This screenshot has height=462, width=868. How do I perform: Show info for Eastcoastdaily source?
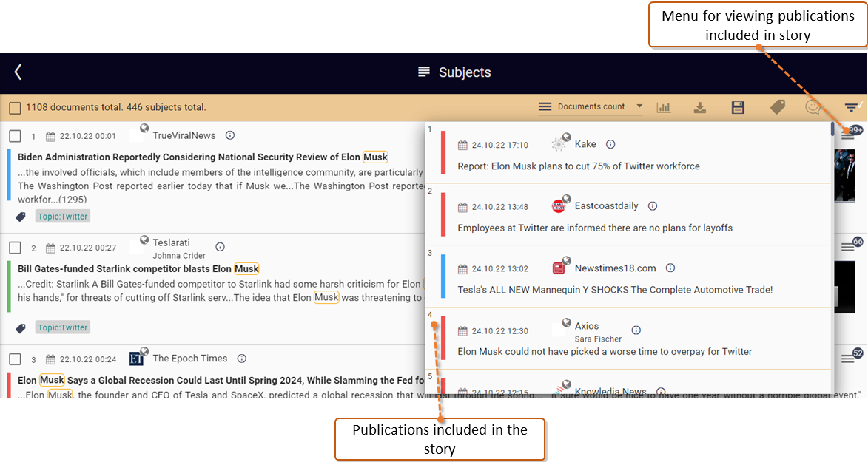coord(653,206)
